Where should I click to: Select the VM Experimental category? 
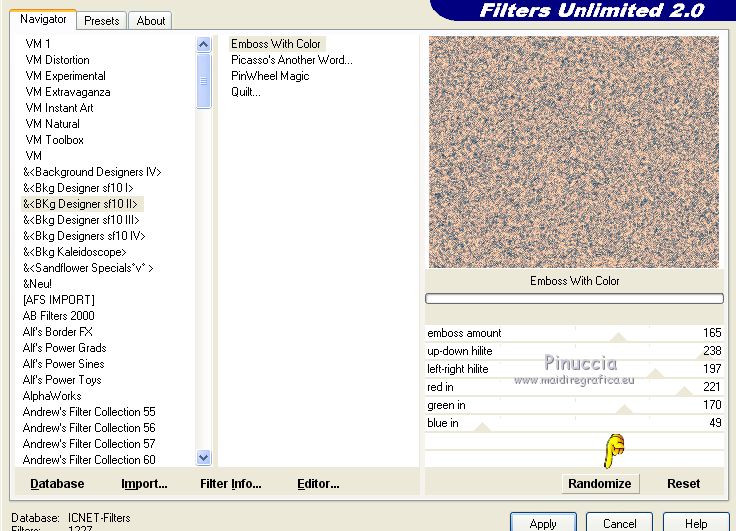click(x=65, y=76)
